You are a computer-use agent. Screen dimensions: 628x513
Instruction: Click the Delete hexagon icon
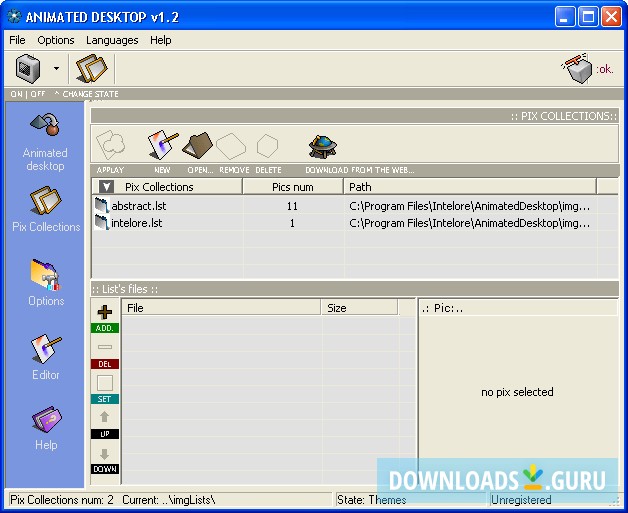(x=267, y=146)
